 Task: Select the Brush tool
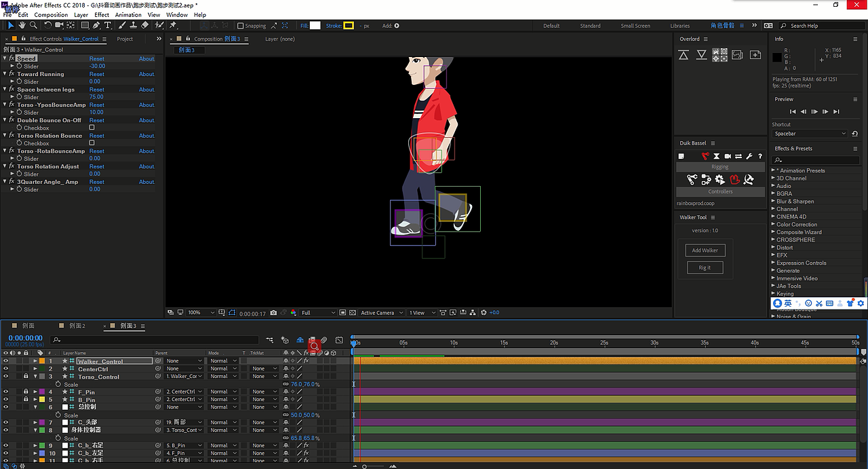tap(121, 25)
